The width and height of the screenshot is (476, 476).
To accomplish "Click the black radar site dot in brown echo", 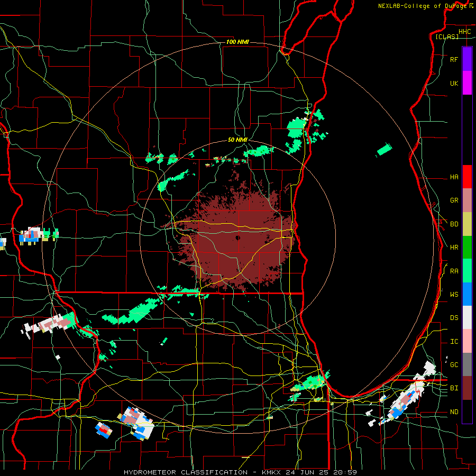I will tap(237, 237).
